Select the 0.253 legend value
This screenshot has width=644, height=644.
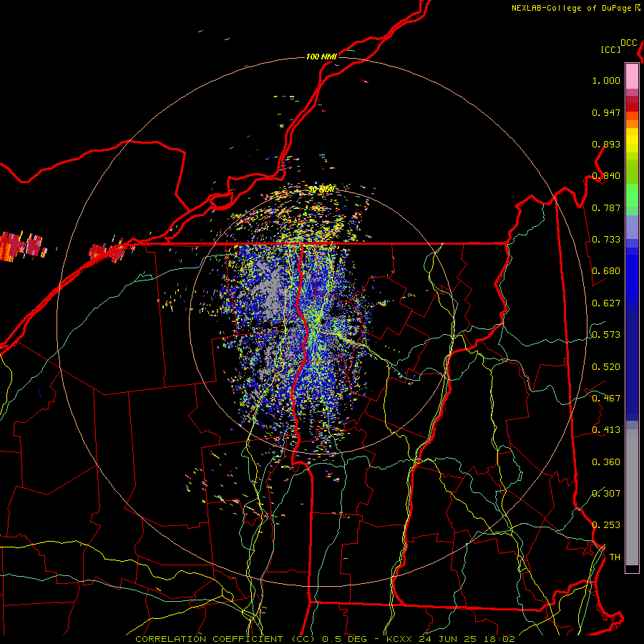[x=606, y=525]
